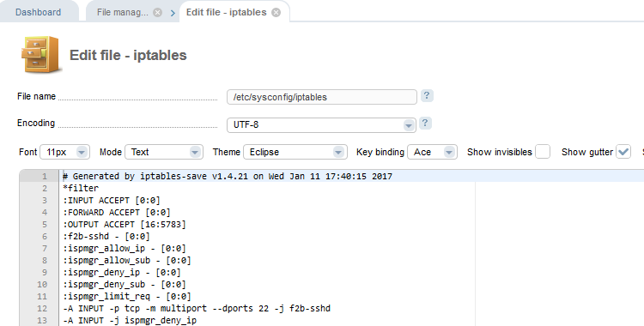The width and height of the screenshot is (644, 326).
Task: Open the Font size dropdown
Action: (65, 152)
